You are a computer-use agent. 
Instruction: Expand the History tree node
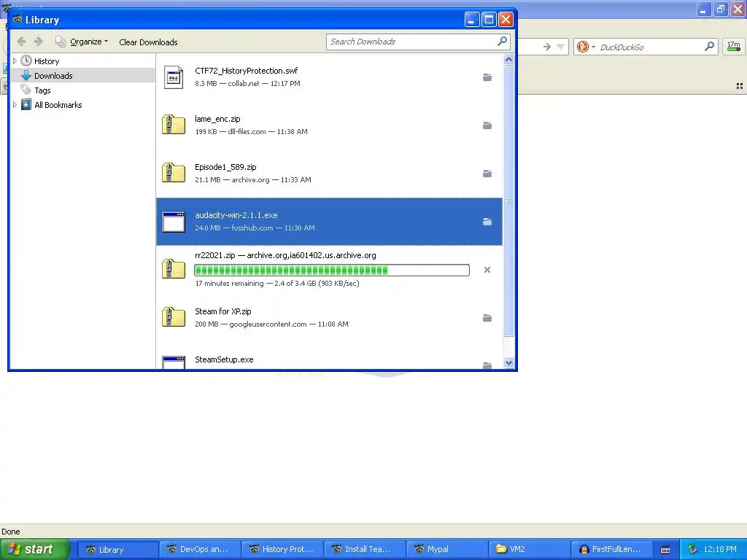(15, 61)
